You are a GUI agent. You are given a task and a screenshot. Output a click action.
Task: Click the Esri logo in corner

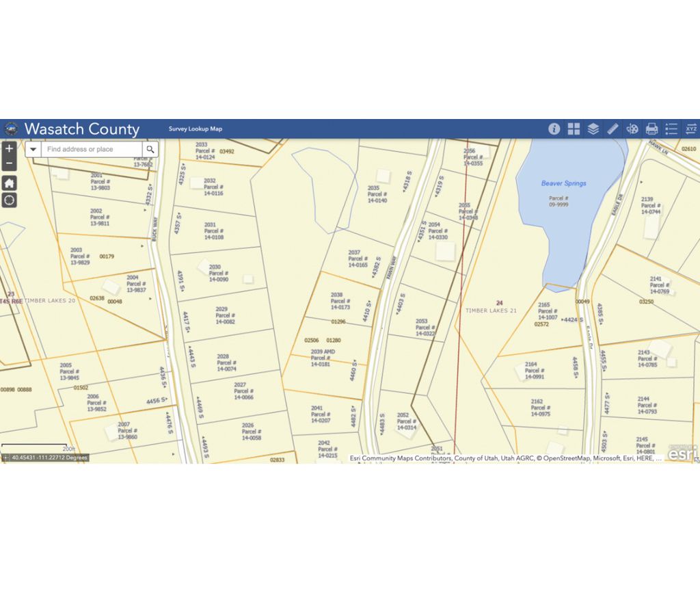(x=681, y=453)
